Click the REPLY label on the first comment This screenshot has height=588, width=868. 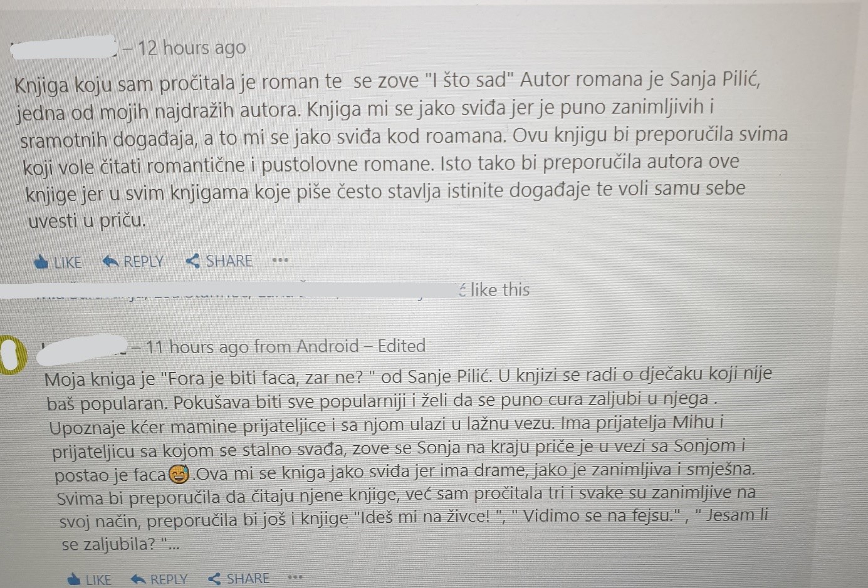[x=144, y=262]
